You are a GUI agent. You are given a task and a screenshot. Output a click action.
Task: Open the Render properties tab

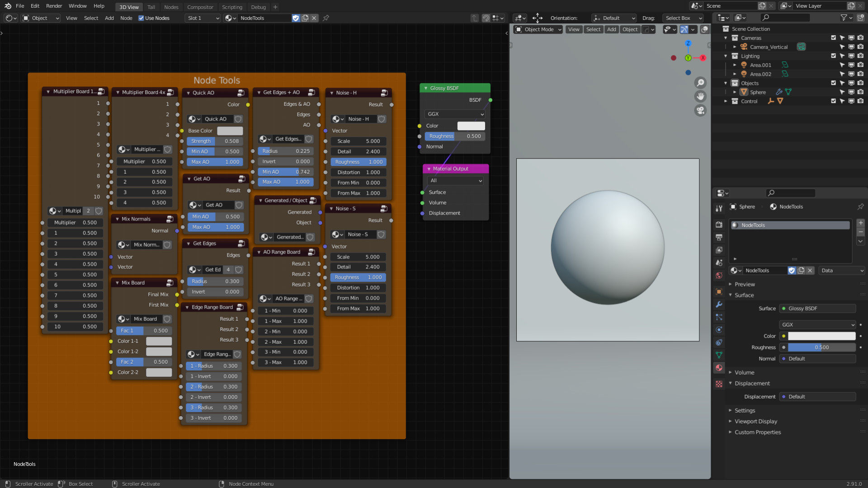tap(719, 225)
